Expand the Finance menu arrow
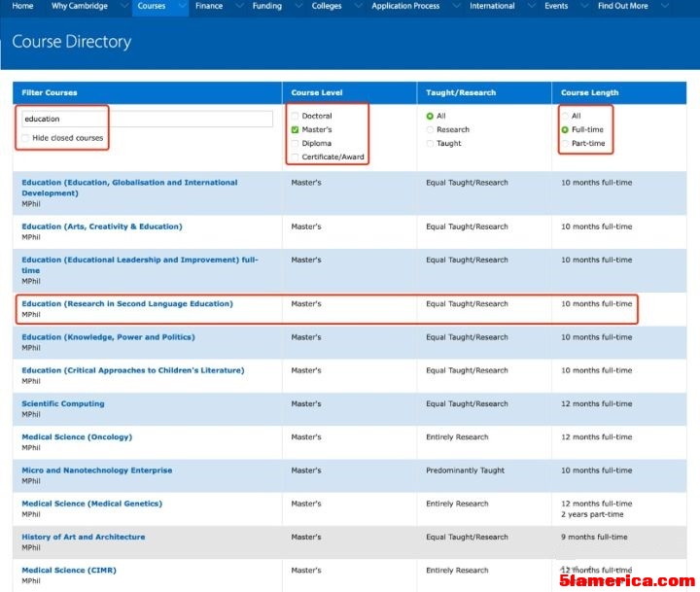 point(239,6)
